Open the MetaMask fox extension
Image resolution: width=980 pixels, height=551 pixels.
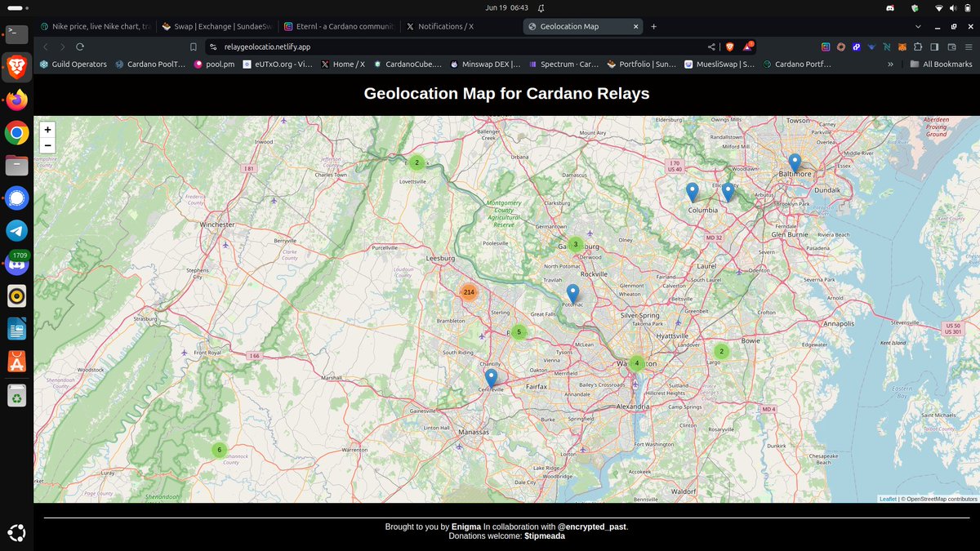click(903, 47)
